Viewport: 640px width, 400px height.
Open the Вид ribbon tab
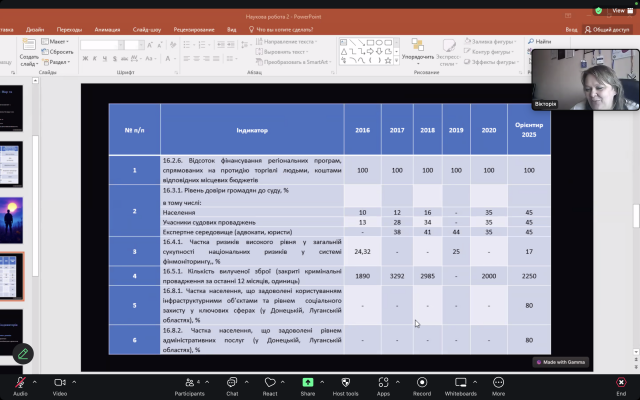pyautogui.click(x=231, y=29)
